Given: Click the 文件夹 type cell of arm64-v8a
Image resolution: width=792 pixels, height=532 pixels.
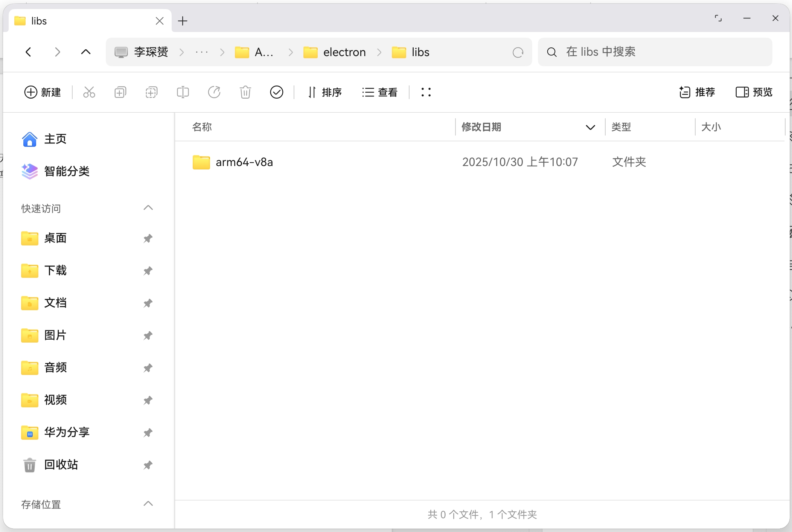Looking at the screenshot, I should click(629, 162).
